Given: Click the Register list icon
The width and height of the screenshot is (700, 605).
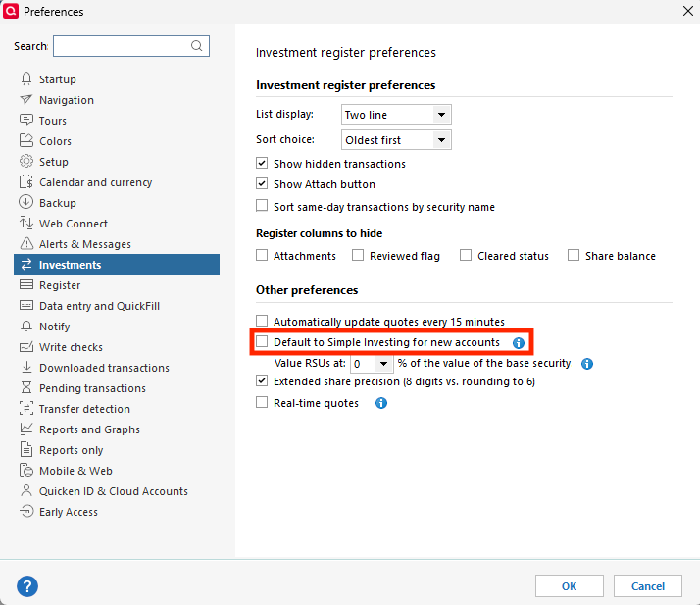Looking at the screenshot, I should (26, 284).
